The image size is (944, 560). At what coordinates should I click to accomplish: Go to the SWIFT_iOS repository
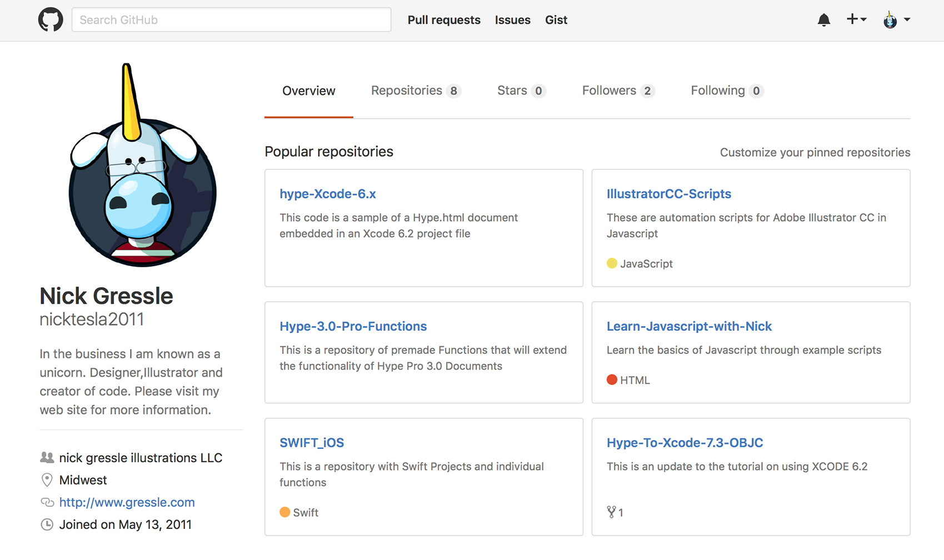click(312, 443)
